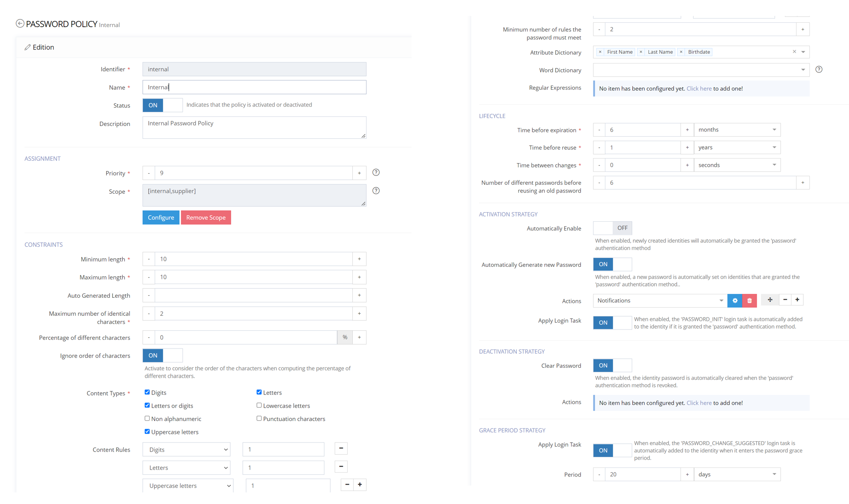The image size is (849, 504).
Task: Open the Priority help question mark
Action: [x=376, y=173]
